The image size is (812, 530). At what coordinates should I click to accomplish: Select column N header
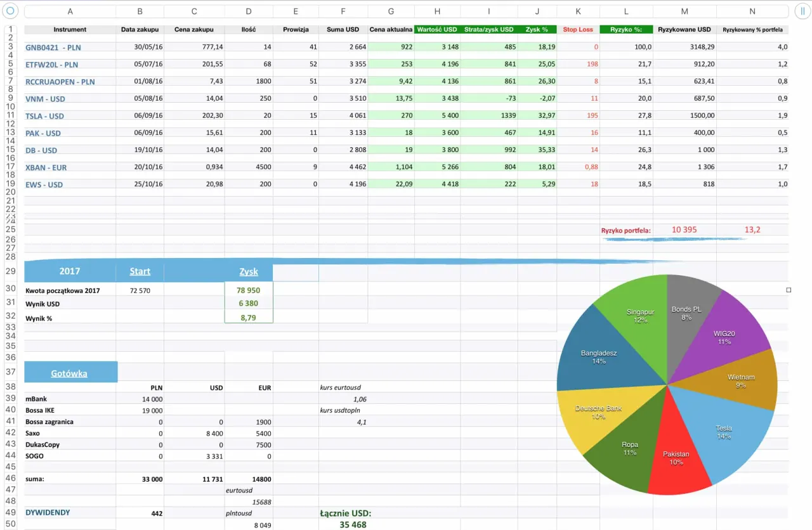pyautogui.click(x=752, y=11)
